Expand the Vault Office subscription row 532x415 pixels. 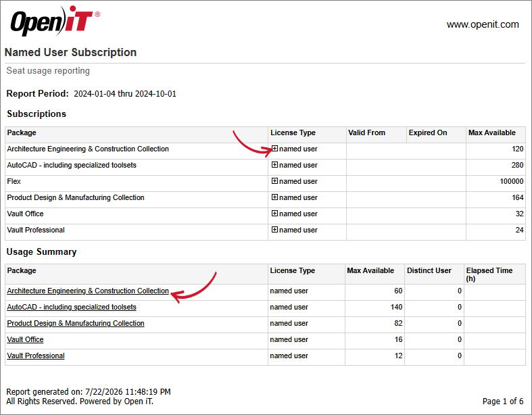pyautogui.click(x=274, y=214)
